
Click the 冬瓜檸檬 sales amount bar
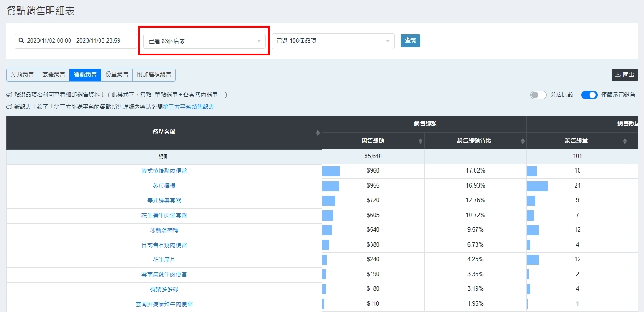coord(331,186)
